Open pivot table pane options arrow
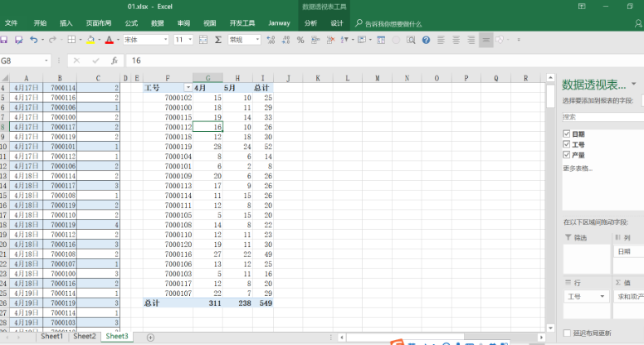This screenshot has width=644, height=345. pos(634,84)
